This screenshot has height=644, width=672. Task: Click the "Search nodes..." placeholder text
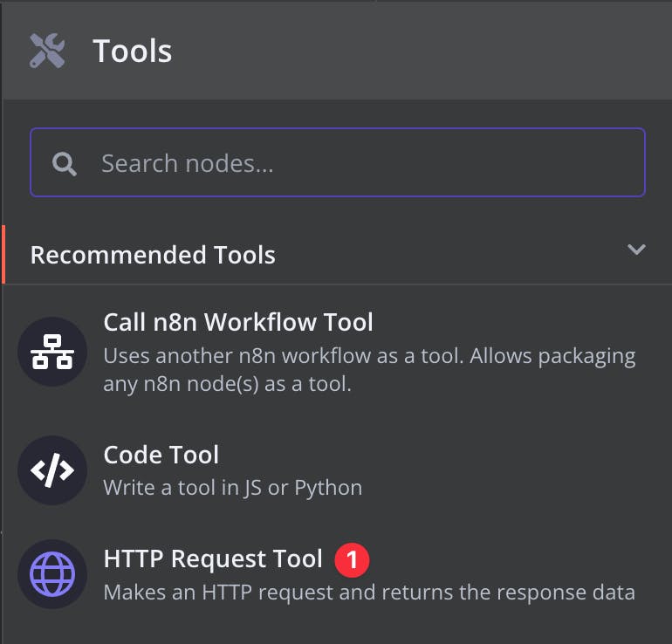[x=187, y=163]
